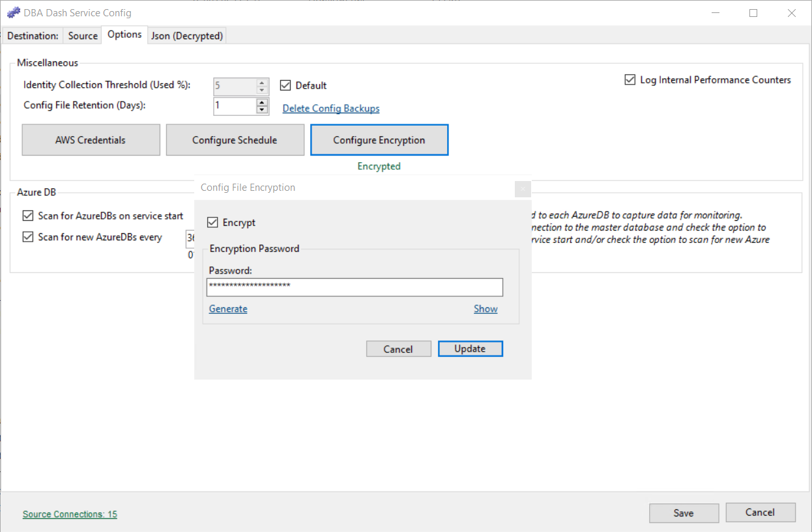Open the AWS Credentials settings
The height and width of the screenshot is (532, 812).
point(91,139)
